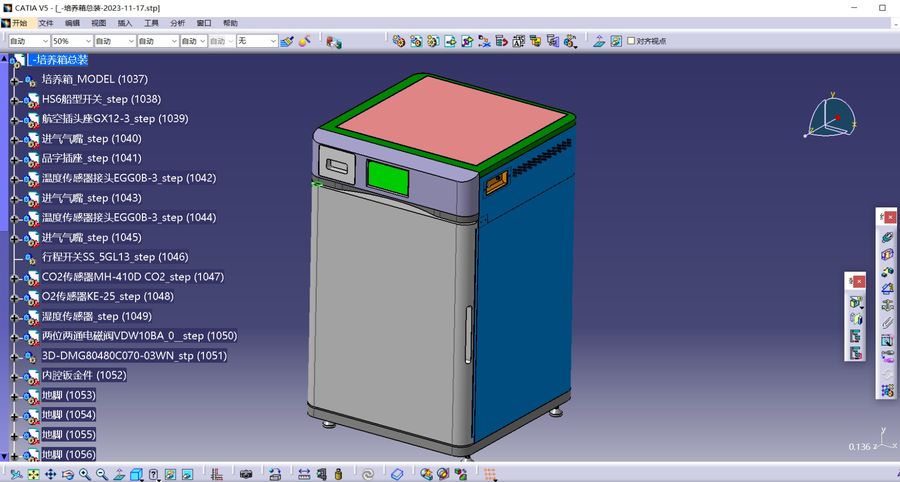Click the New Component icon
The image size is (900, 482).
[x=399, y=41]
